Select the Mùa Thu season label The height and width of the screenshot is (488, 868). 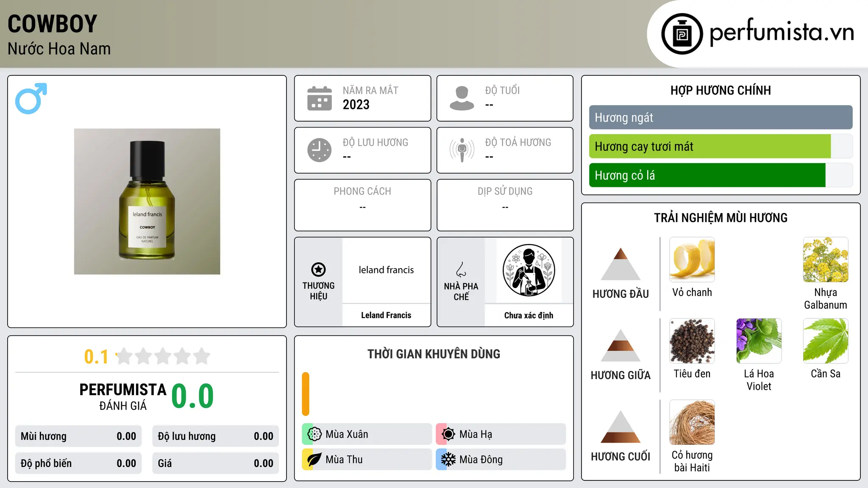coord(344,460)
